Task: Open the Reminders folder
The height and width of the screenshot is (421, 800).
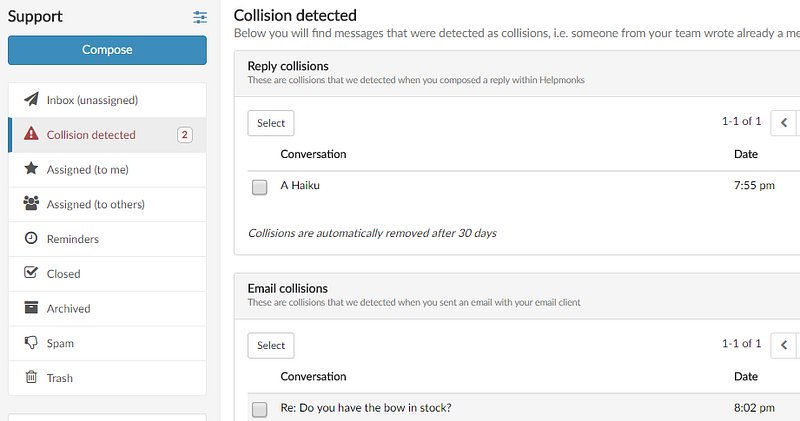Action: [107, 239]
